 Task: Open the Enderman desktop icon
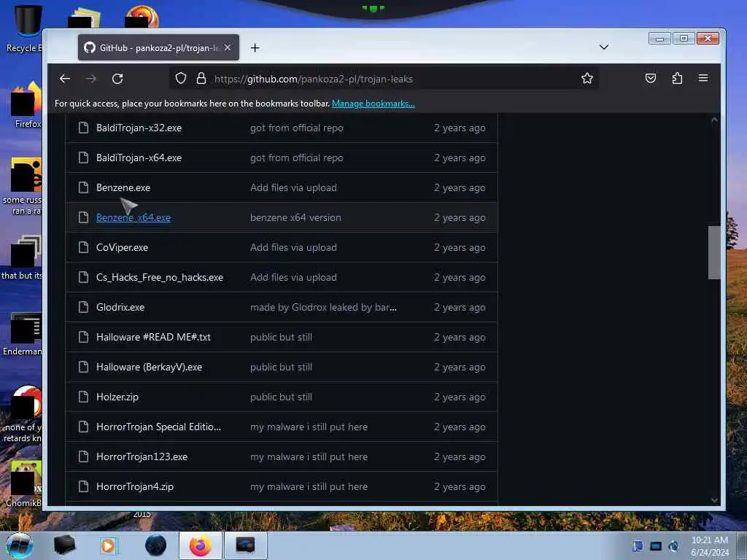click(x=23, y=333)
